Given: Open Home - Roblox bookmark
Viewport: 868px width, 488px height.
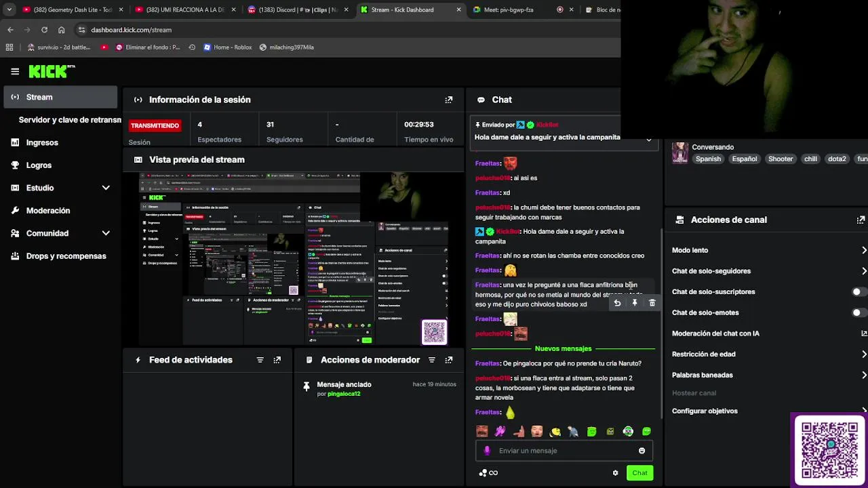Looking at the screenshot, I should pos(227,47).
